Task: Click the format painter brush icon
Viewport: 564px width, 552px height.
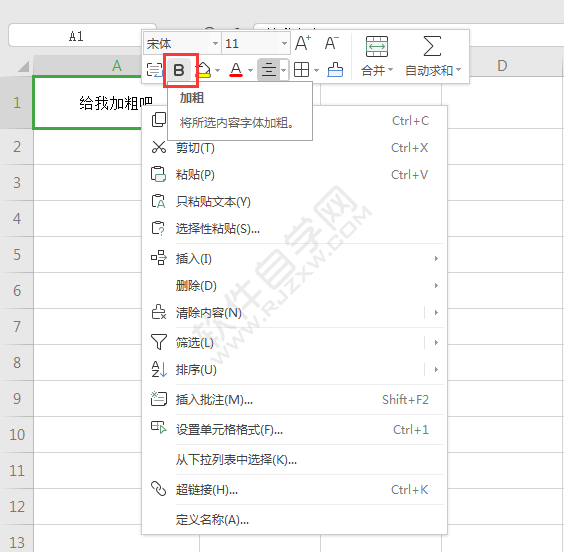Action: (x=335, y=70)
